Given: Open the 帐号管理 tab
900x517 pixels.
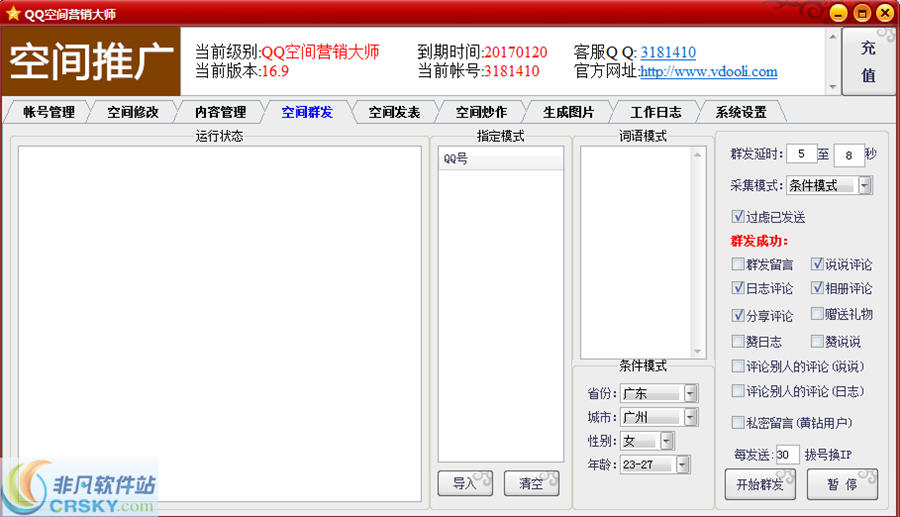Looking at the screenshot, I should [x=49, y=112].
